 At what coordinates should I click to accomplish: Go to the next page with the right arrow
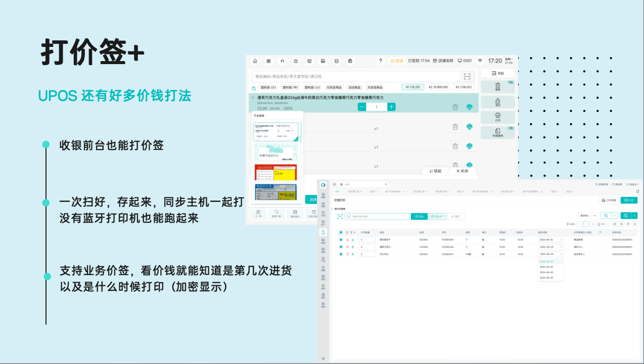coord(593,224)
